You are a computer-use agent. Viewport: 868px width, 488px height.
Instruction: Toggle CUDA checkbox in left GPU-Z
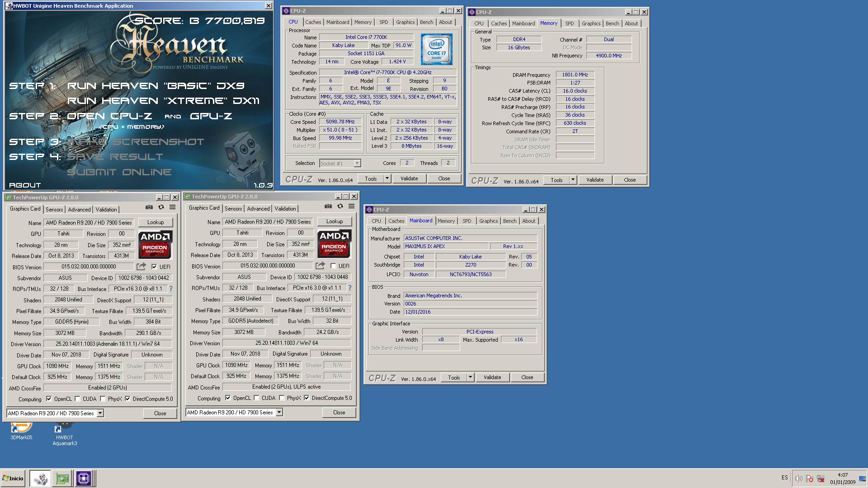pyautogui.click(x=77, y=399)
